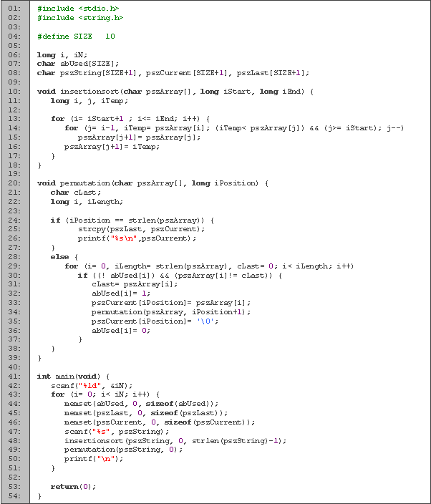Click line number '19:' in gutter
This screenshot has height=504, width=431.
coord(14,174)
